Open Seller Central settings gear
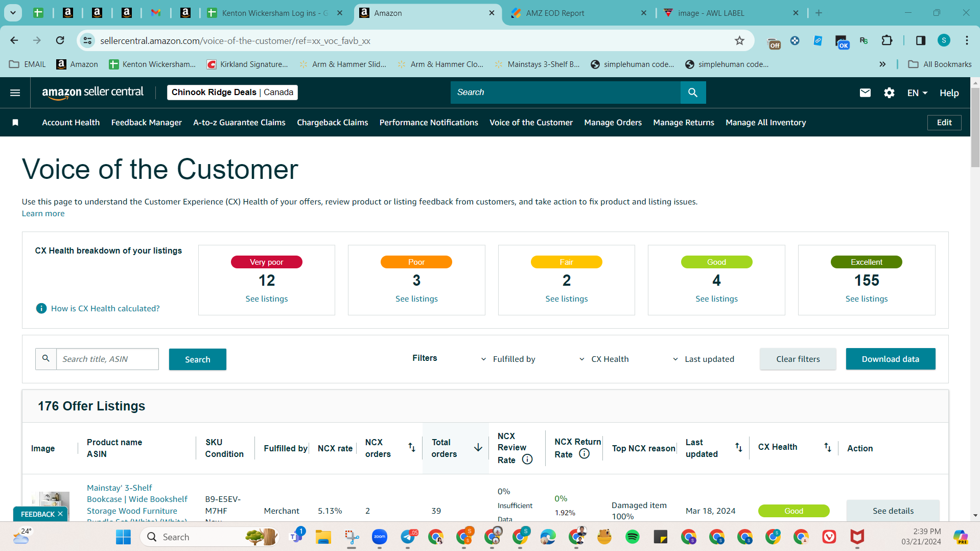This screenshot has height=551, width=980. click(x=889, y=93)
